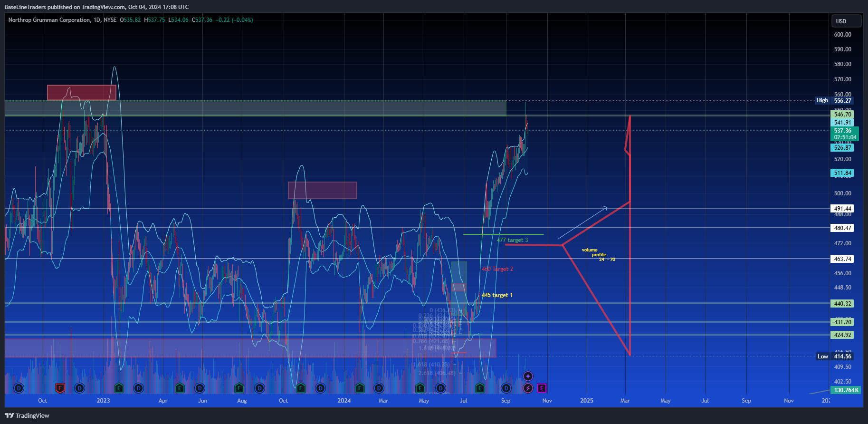Click the dividend D marker before 2024
This screenshot has height=424, width=868.
click(321, 388)
